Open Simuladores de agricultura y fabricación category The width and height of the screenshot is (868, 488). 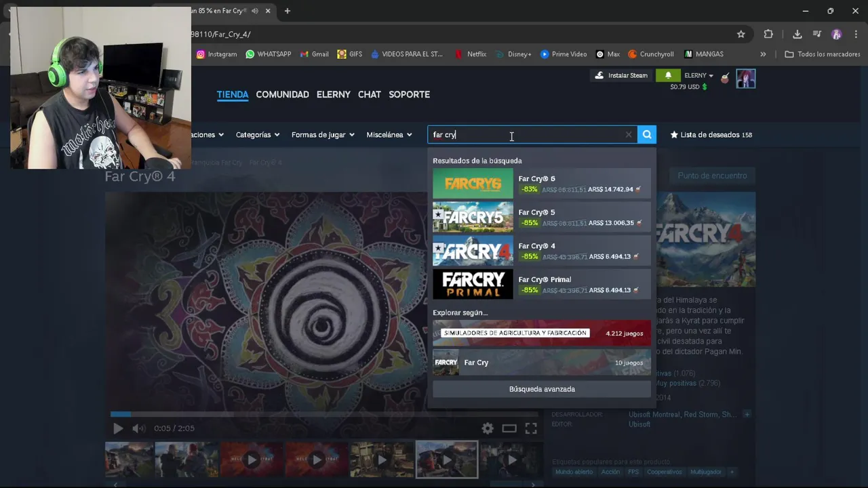point(542,333)
